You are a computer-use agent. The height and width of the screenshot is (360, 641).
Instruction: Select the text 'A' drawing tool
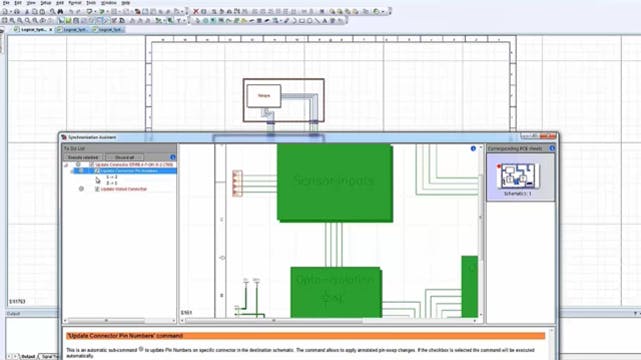coord(325,20)
